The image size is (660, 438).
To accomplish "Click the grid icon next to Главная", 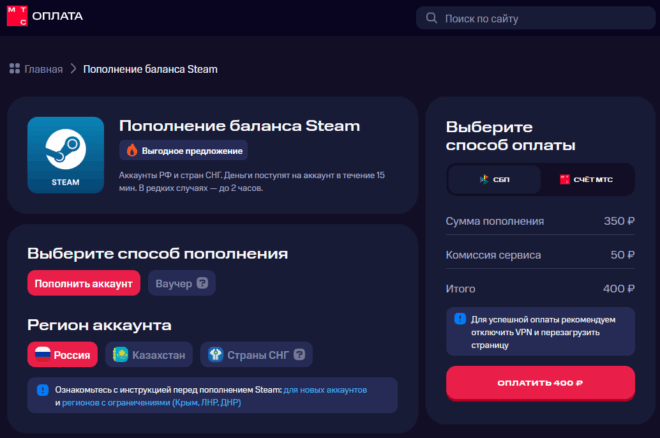I will tap(15, 69).
